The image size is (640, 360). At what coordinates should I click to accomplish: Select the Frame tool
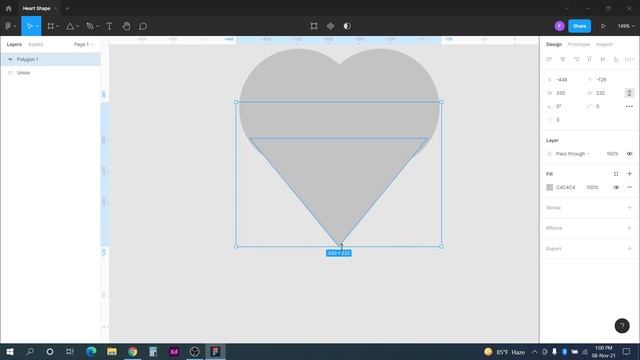point(51,26)
